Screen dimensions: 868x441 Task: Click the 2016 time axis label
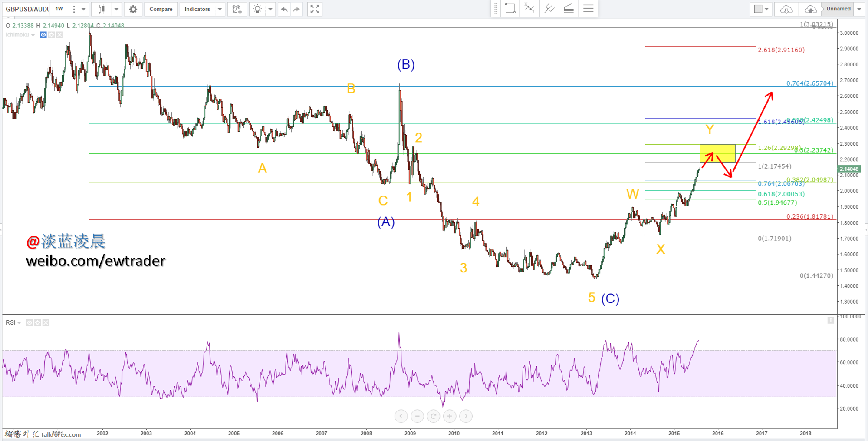tap(718, 433)
